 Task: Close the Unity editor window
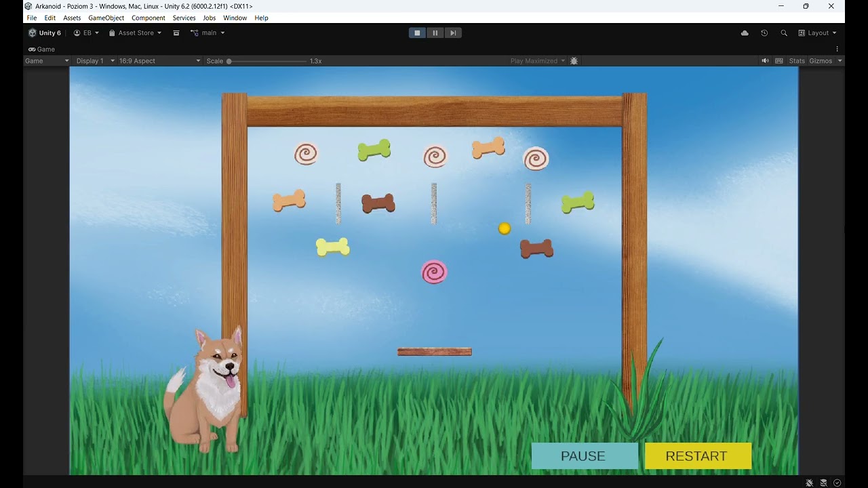(831, 6)
